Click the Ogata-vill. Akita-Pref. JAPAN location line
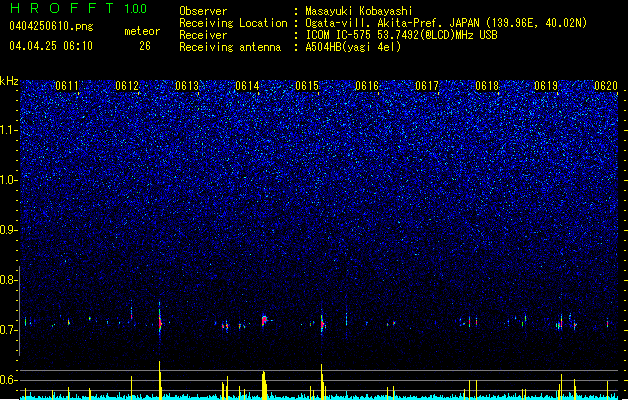The image size is (629, 400). click(x=446, y=23)
